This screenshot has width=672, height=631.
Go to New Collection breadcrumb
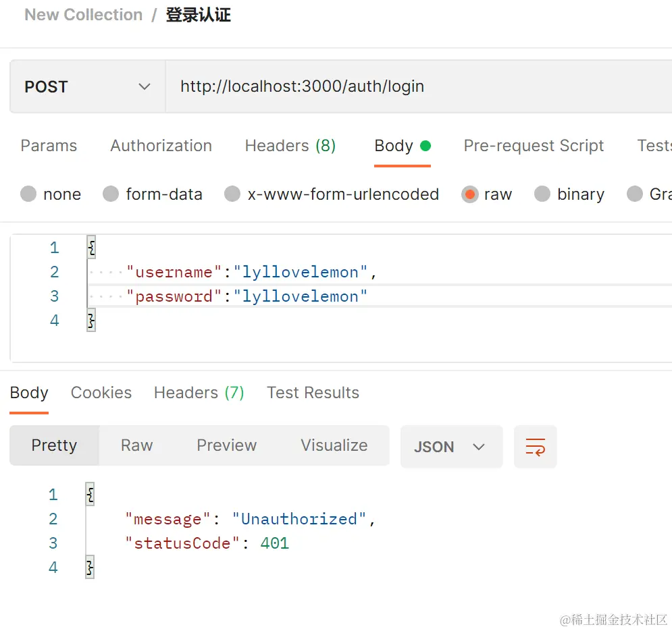tap(83, 15)
